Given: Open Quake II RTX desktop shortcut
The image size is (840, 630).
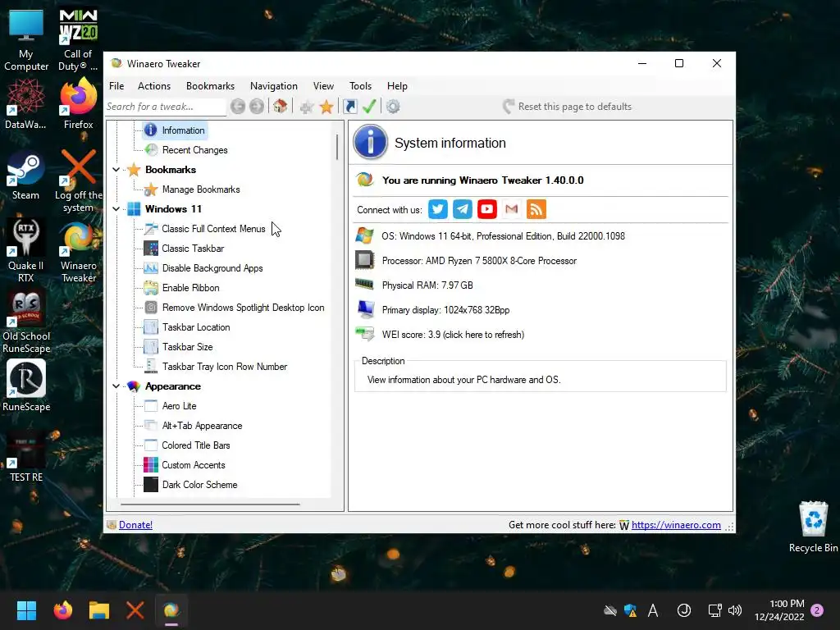Looking at the screenshot, I should coord(25,250).
